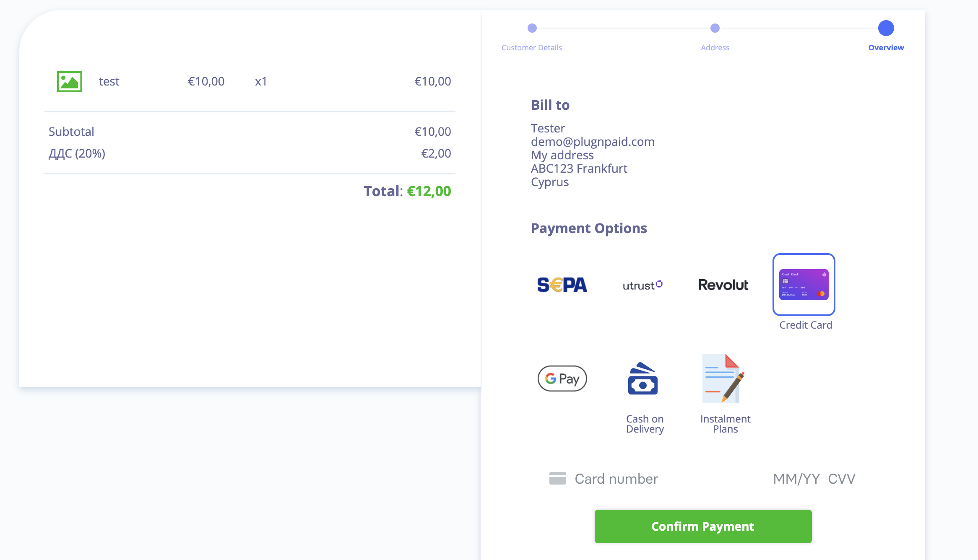Screen dimensions: 978x560
Task: Click the Overview progress dot
Action: coord(886,28)
